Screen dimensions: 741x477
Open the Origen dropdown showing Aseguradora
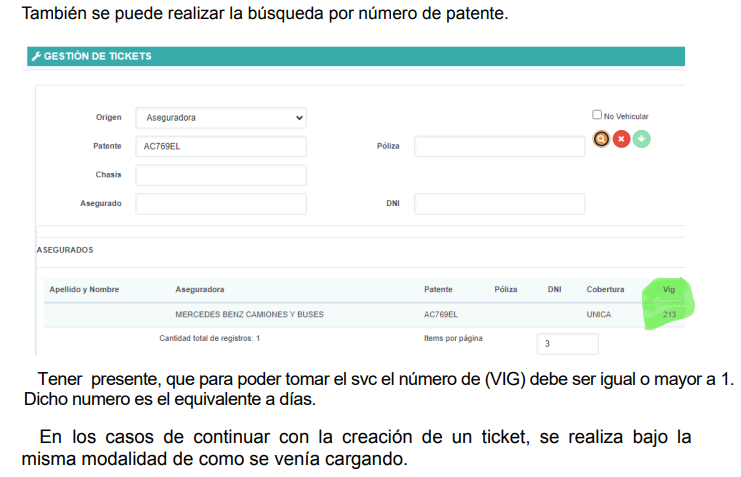[x=221, y=118]
